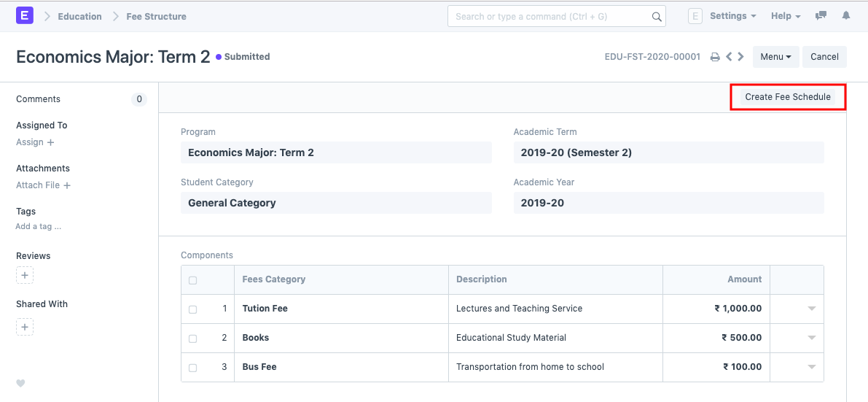Open the chat messages icon
868x402 pixels.
point(821,15)
